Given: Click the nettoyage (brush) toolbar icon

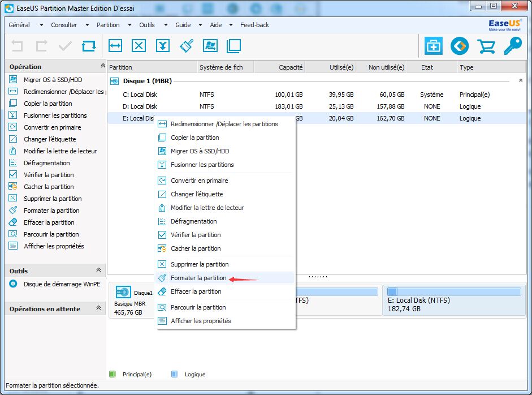Looking at the screenshot, I should (187, 46).
